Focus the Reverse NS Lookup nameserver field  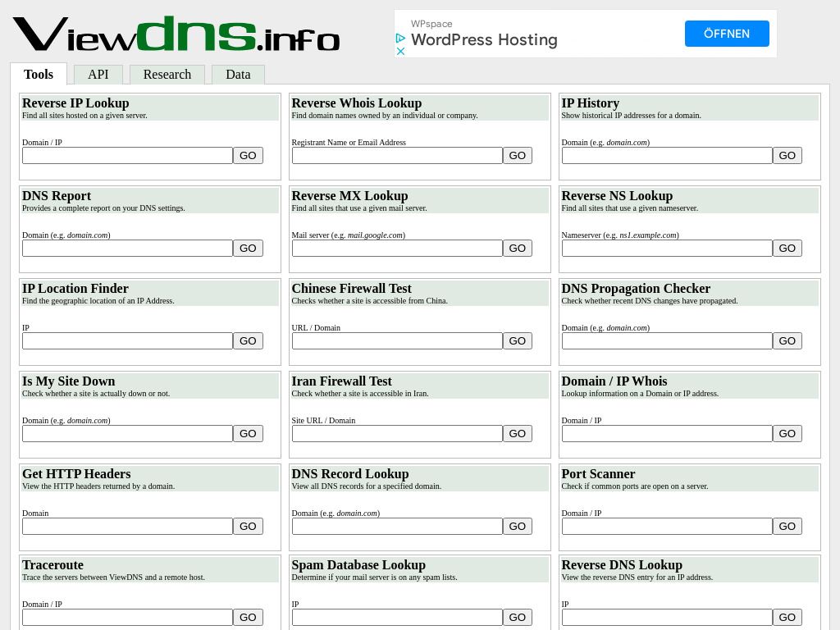667,248
